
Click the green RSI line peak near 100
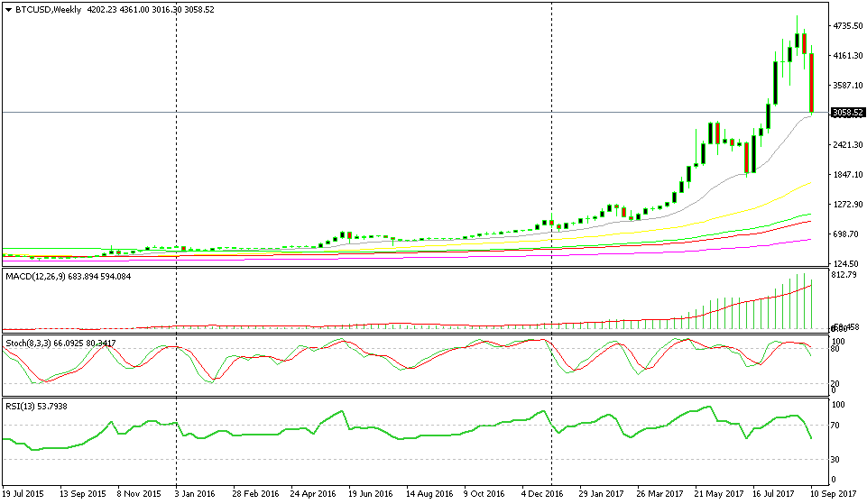click(x=710, y=408)
